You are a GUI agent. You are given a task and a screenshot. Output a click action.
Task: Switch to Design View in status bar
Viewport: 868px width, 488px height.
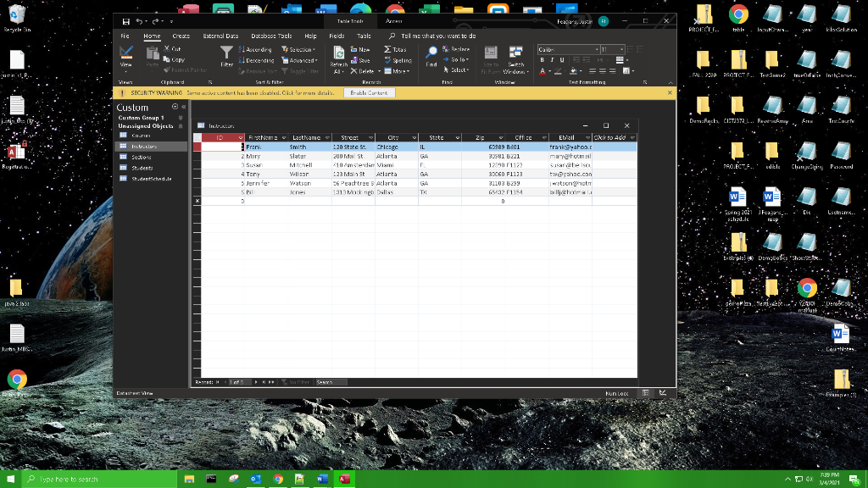point(663,393)
